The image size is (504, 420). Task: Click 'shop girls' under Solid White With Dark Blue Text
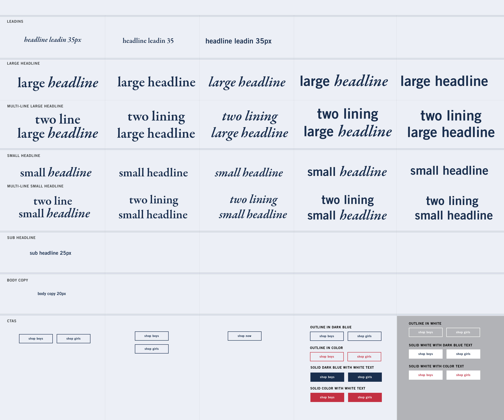pos(463,354)
